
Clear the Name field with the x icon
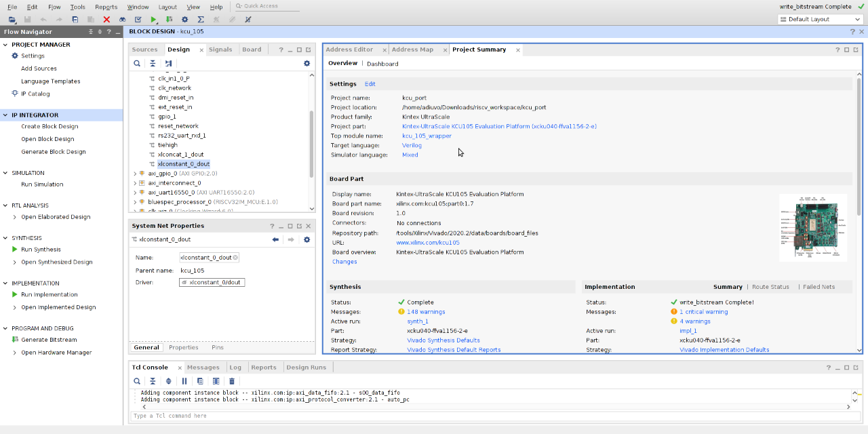pyautogui.click(x=235, y=258)
